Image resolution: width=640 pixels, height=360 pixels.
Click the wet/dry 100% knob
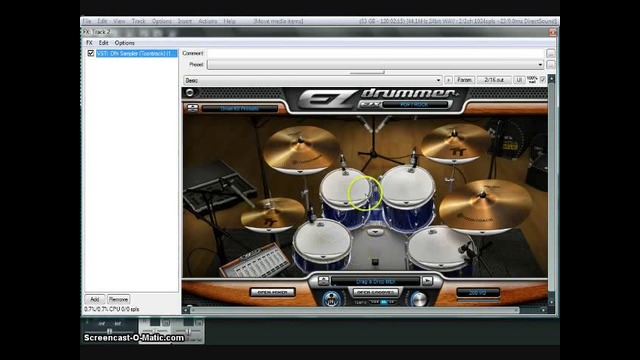pos(532,80)
